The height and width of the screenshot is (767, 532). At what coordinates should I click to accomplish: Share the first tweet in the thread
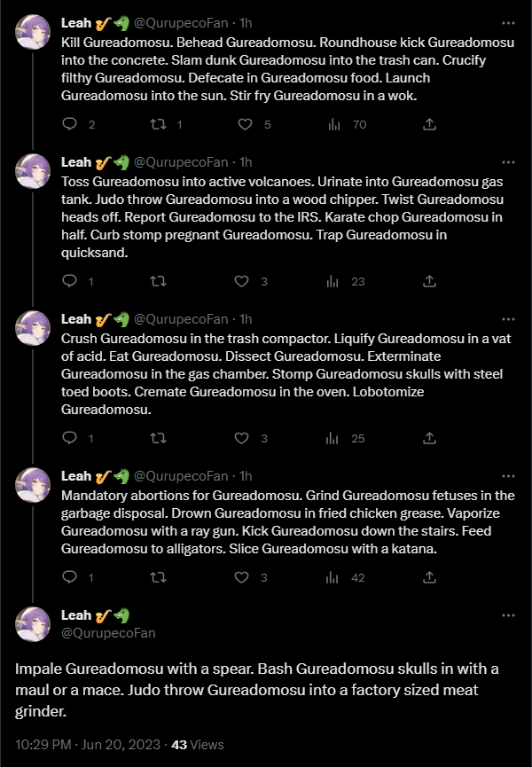click(x=429, y=124)
